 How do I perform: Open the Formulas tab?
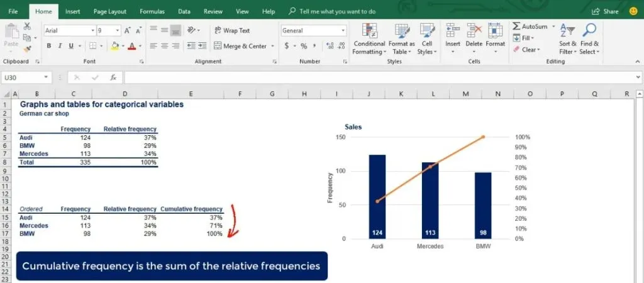coord(152,11)
